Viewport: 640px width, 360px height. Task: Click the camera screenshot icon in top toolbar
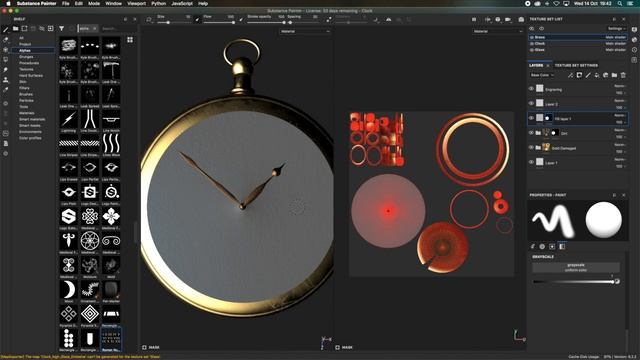click(x=521, y=19)
